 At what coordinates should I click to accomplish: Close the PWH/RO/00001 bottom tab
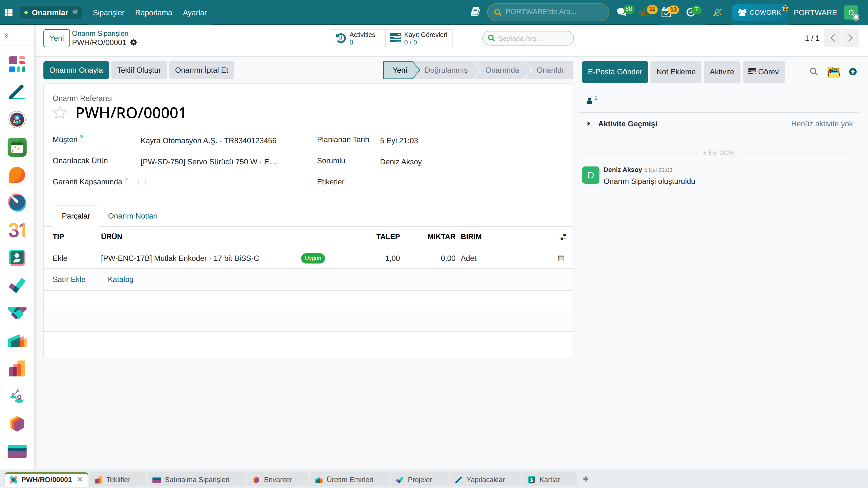79,479
